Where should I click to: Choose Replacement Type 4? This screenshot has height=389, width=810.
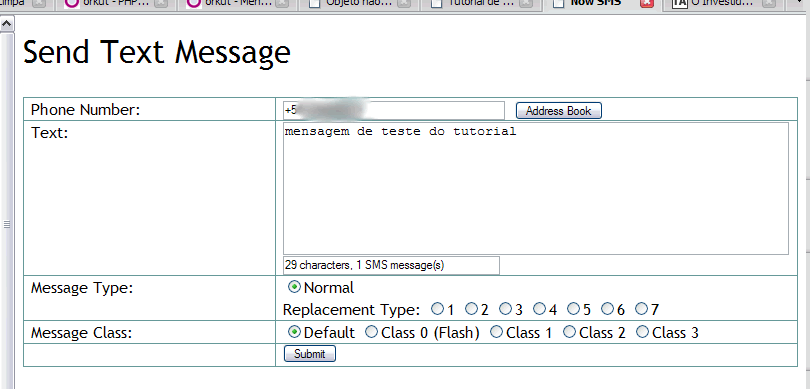click(539, 309)
